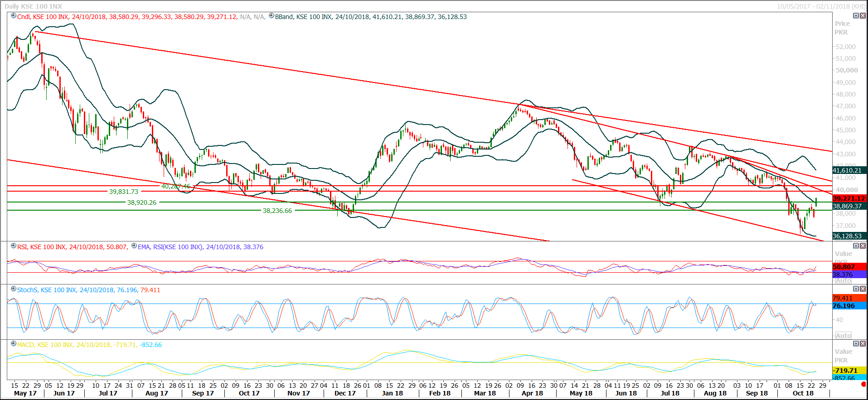Click the clock icon next to MACD label
The height and width of the screenshot is (400, 868).
point(14,344)
